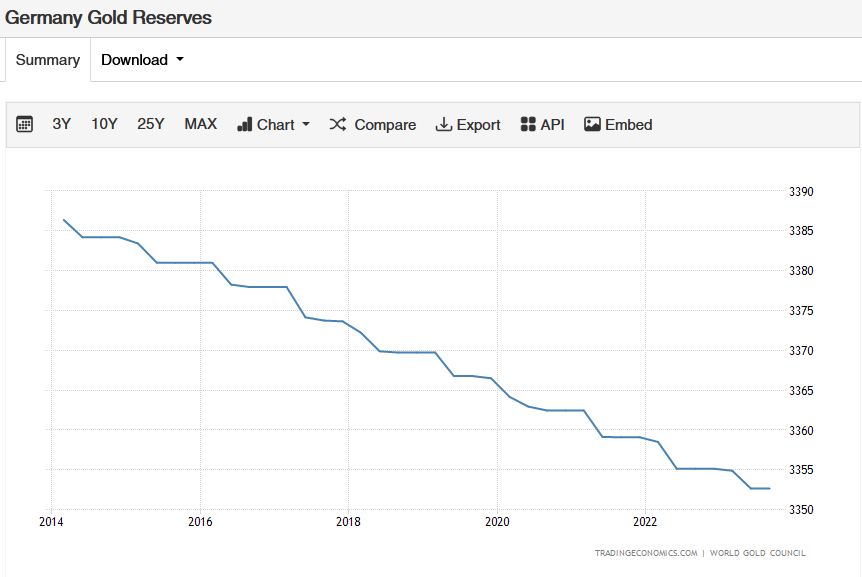Switch chart to 10Y range
The width and height of the screenshot is (862, 577).
pyautogui.click(x=104, y=125)
